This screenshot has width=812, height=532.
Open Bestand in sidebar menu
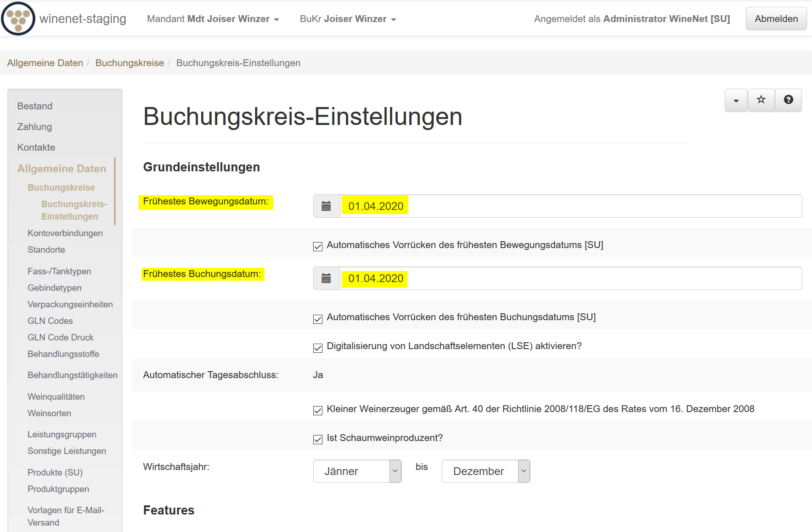coord(35,106)
